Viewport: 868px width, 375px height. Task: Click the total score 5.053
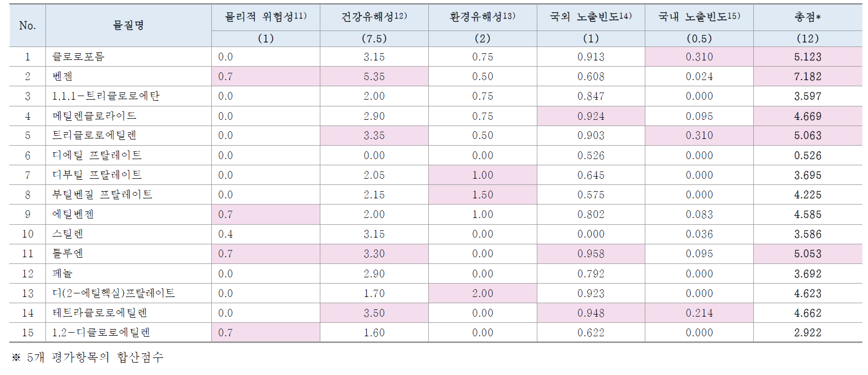[x=808, y=254]
